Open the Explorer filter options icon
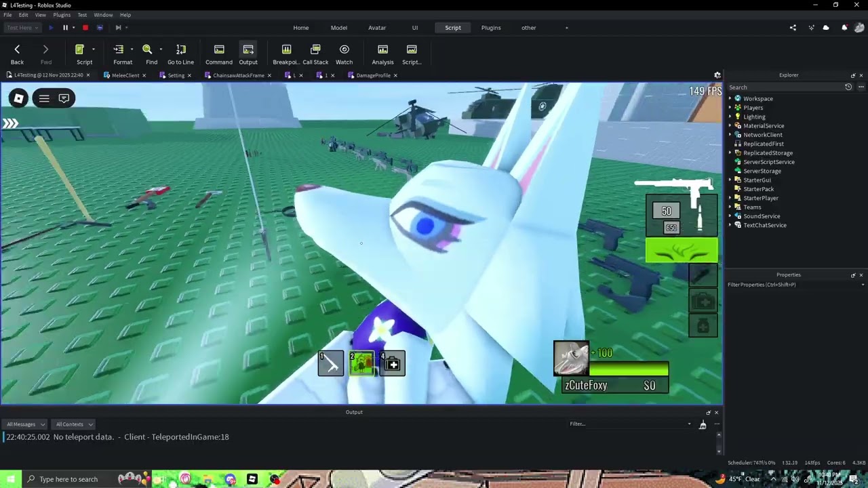The image size is (868, 488). (x=848, y=87)
